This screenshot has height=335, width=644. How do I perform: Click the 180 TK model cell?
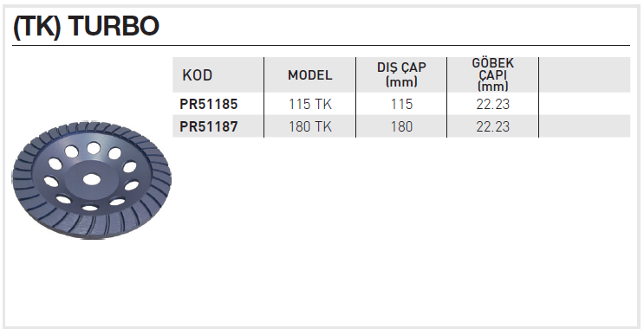(310, 126)
